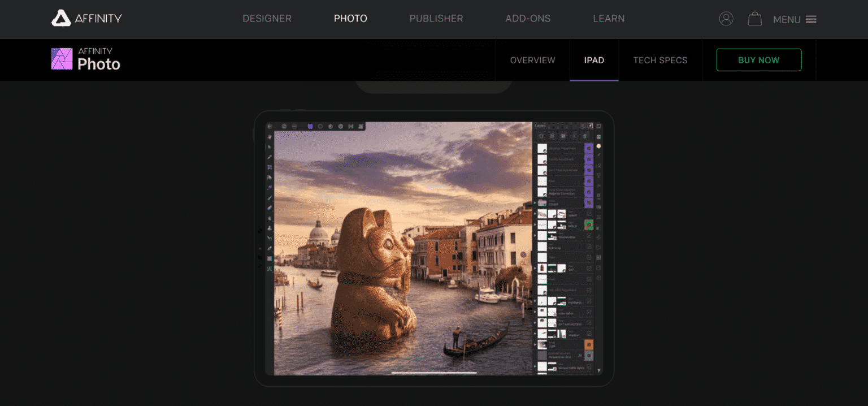Select the purple Photo persona icon
868x406 pixels.
310,127
